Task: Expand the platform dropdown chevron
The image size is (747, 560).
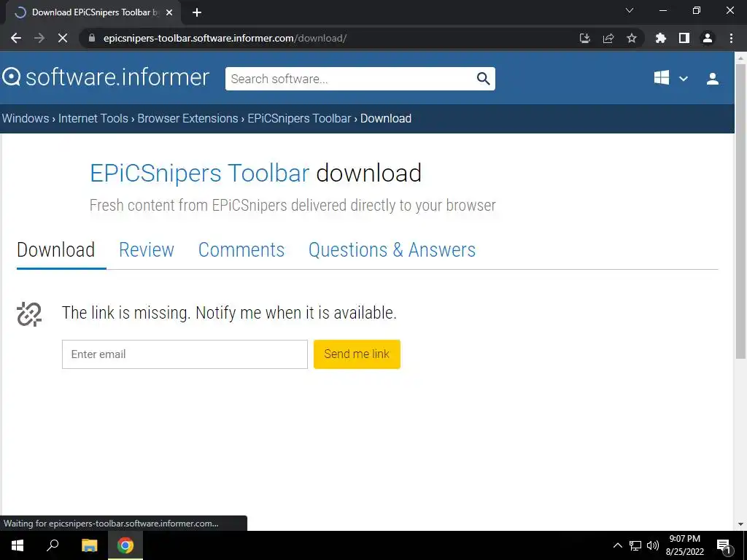Action: click(683, 79)
